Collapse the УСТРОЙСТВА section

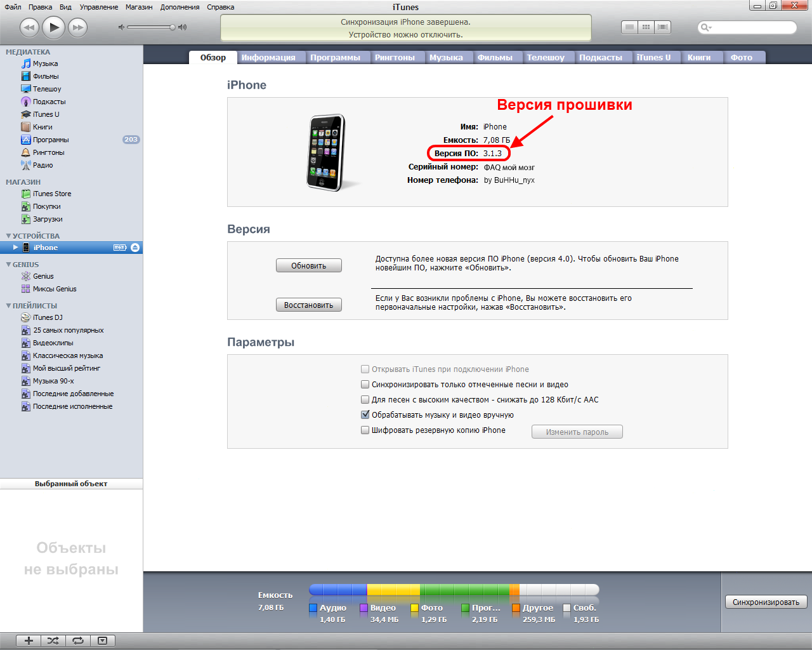pyautogui.click(x=8, y=236)
